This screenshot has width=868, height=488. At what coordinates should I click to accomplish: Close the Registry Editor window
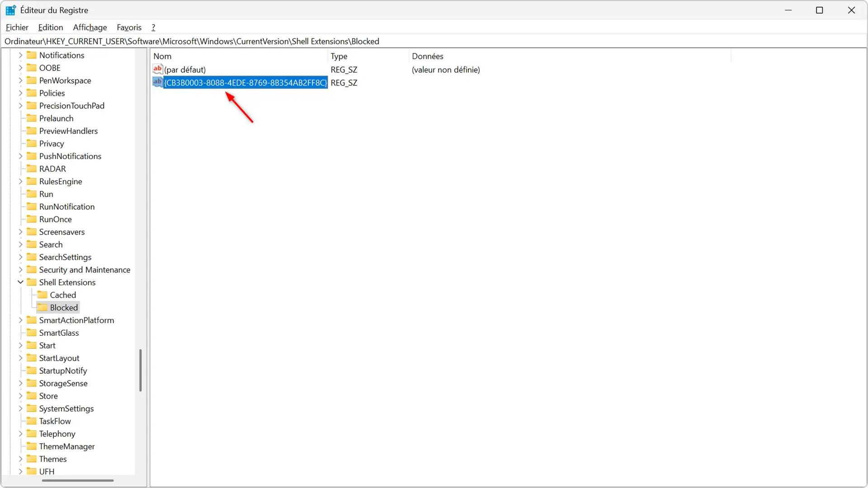click(851, 10)
